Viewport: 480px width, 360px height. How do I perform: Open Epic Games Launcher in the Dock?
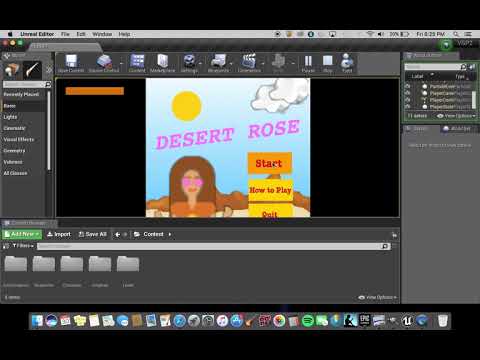365,321
